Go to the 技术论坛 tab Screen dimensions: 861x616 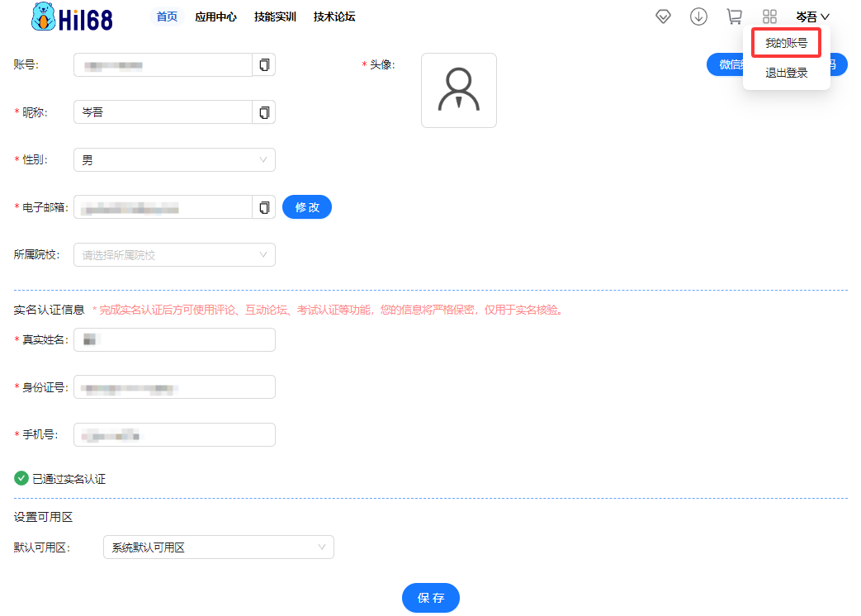(x=334, y=17)
